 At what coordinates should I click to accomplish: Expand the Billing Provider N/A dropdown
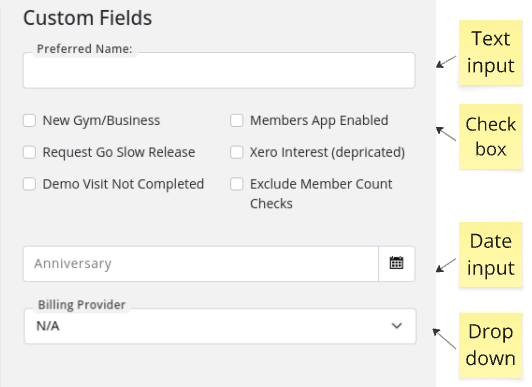[x=220, y=326]
